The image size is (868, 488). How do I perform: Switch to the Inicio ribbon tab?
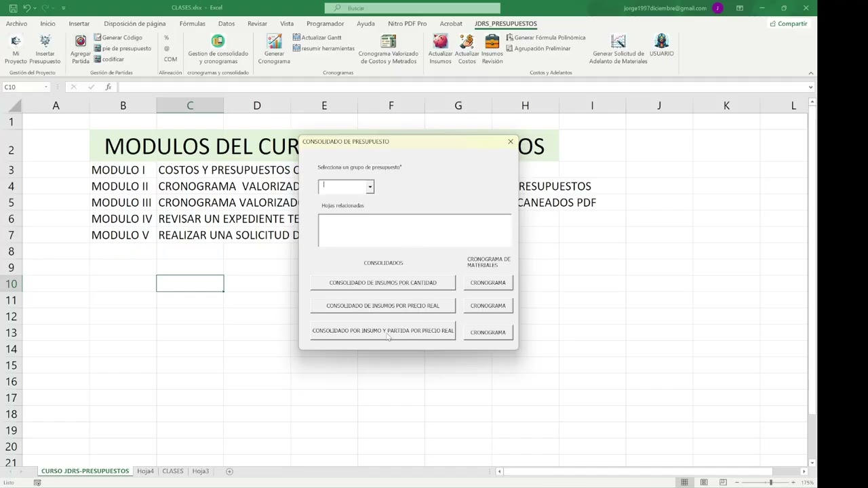(x=47, y=24)
